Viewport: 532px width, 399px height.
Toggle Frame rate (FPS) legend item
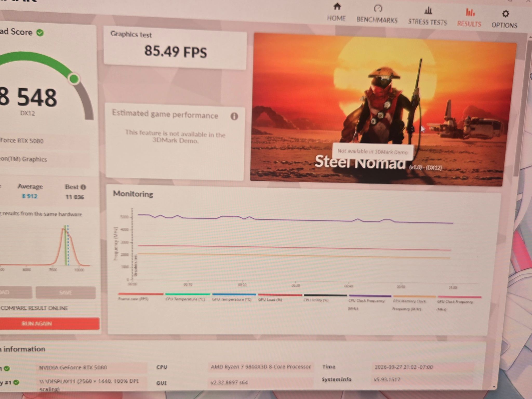141,297
